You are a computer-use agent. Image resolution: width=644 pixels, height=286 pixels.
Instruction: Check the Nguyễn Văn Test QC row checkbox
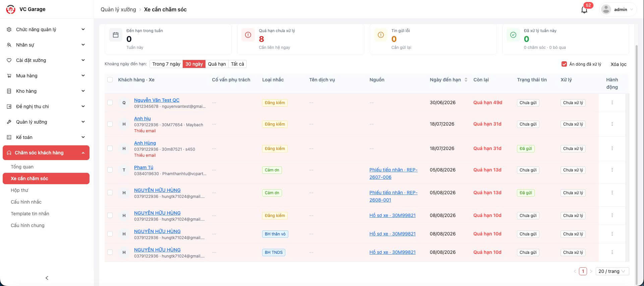point(110,102)
